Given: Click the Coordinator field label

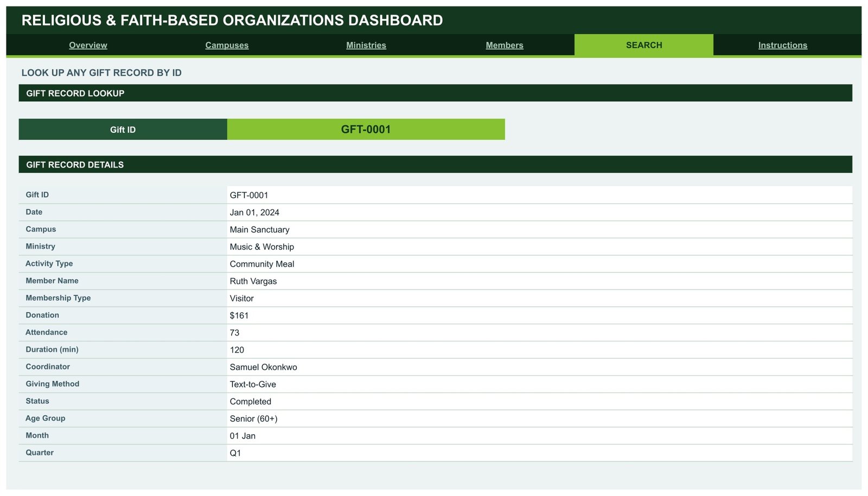Looking at the screenshot, I should 48,367.
